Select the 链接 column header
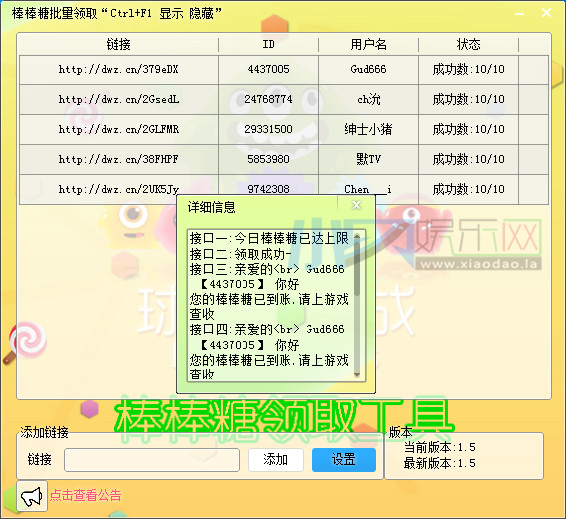 click(x=118, y=44)
